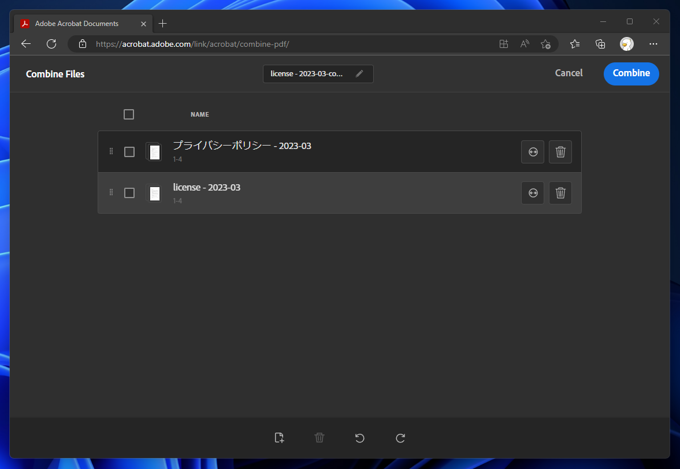Click the Combine button
680x469 pixels.
click(x=631, y=73)
